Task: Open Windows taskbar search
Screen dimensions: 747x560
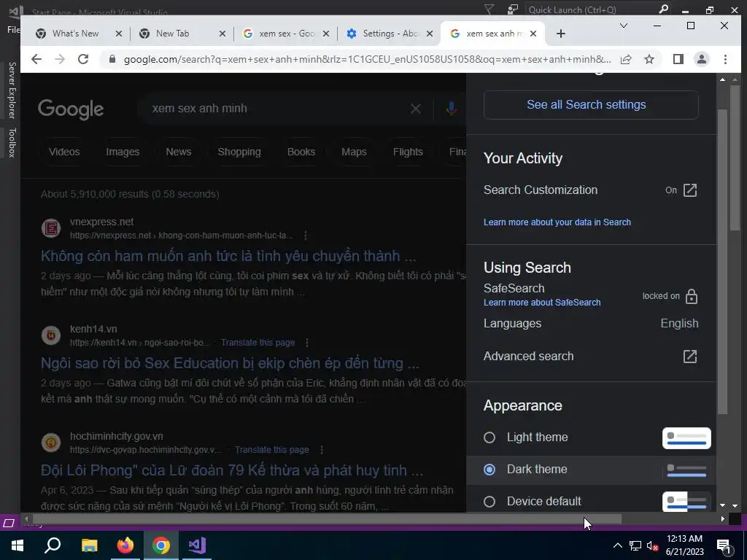Action: [x=53, y=545]
